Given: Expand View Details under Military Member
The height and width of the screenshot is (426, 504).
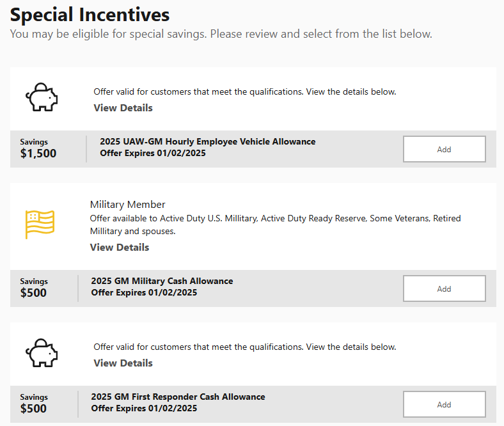Looking at the screenshot, I should click(x=119, y=247).
